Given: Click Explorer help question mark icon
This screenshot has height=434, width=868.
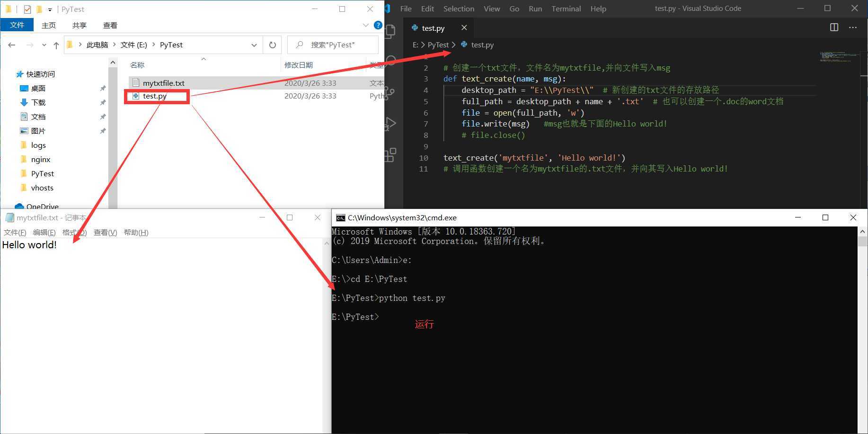Looking at the screenshot, I should coord(378,25).
